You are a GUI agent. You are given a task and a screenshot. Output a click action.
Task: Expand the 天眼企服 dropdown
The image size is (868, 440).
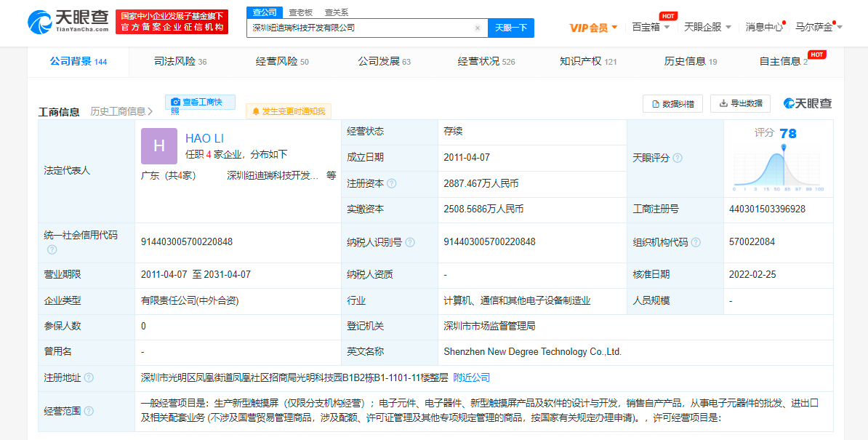[707, 27]
